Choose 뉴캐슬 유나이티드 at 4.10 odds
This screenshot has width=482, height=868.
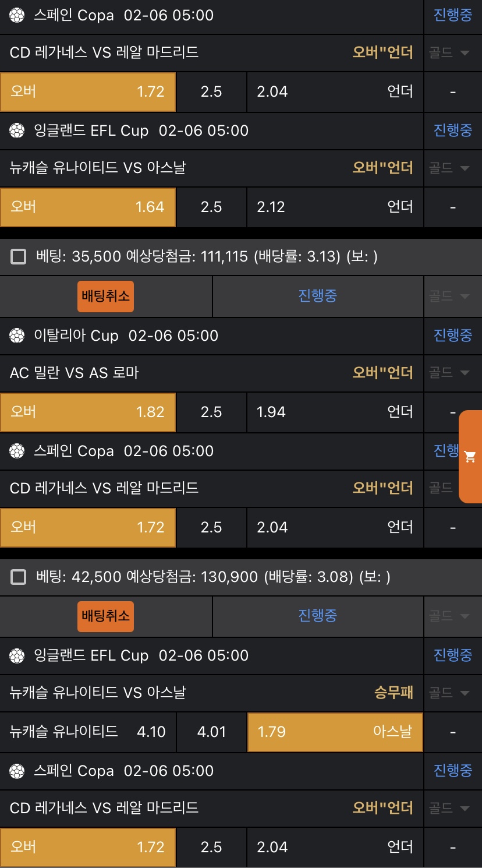[x=87, y=732]
